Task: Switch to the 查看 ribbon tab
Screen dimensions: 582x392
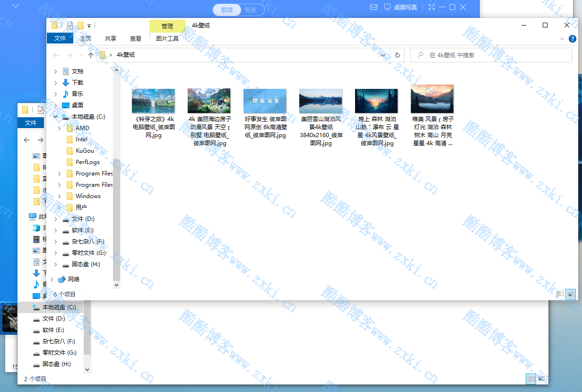Action: pos(135,39)
